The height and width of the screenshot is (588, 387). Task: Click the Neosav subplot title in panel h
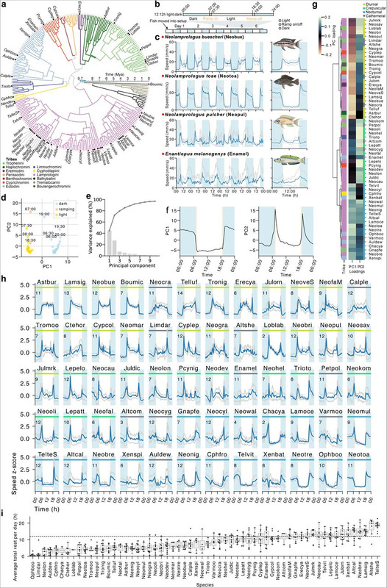point(358,325)
